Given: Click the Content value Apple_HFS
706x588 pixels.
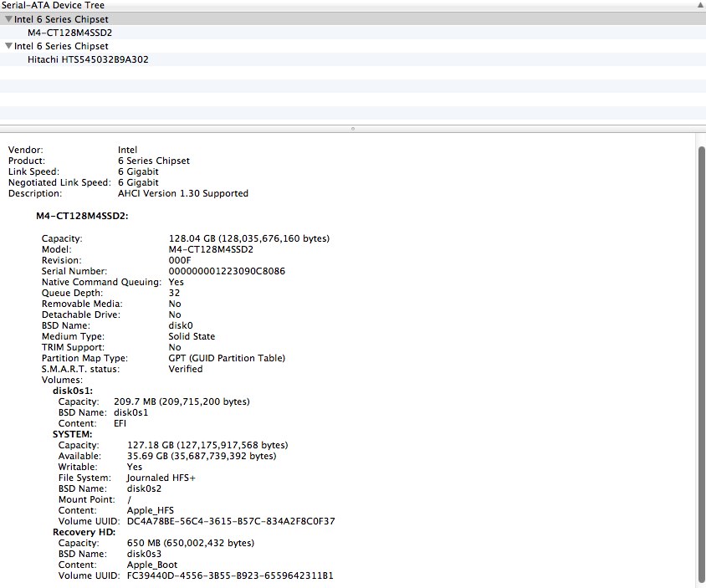Looking at the screenshot, I should 151,510.
